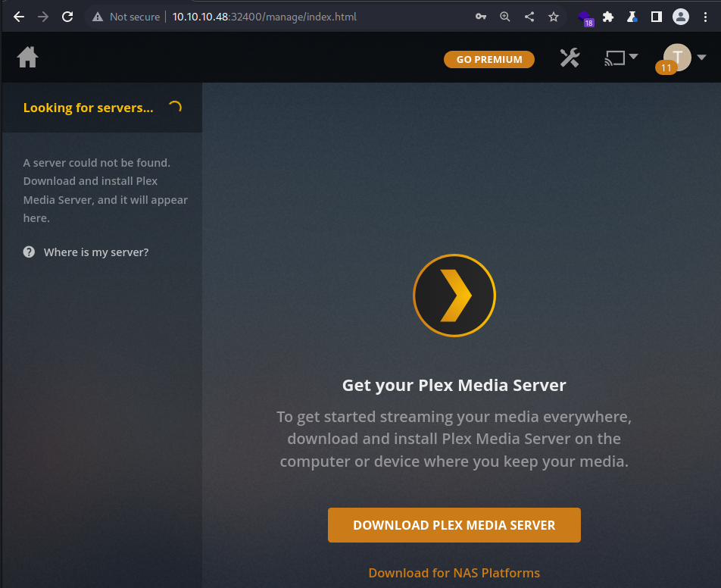Click the 'A server could not be found' message
This screenshot has height=588, width=721.
[105, 190]
